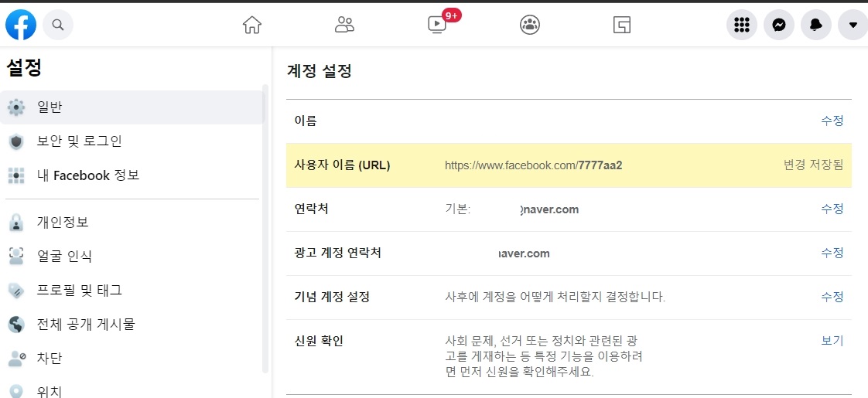Screen dimensions: 868x398
Task: Click the globe icon for 전체 공개 게시물
Action: coord(16,325)
